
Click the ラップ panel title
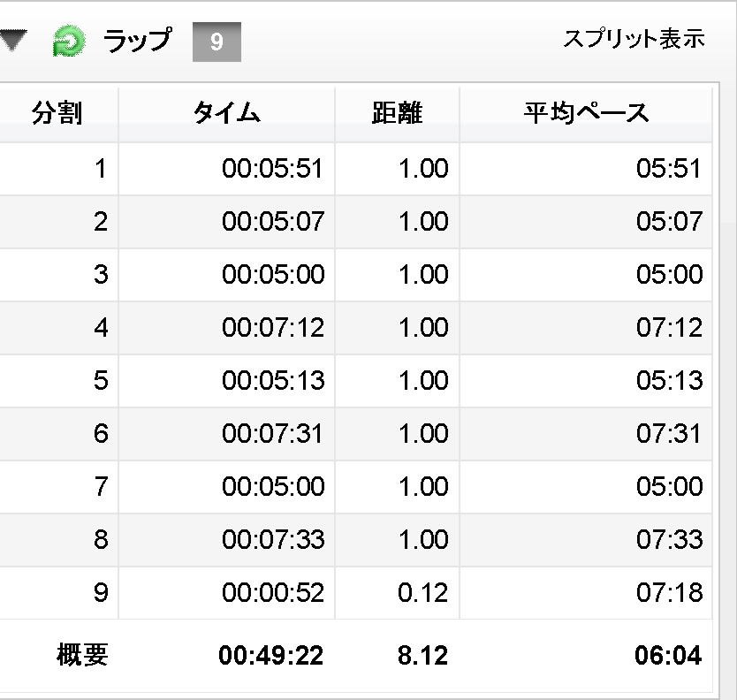pyautogui.click(x=138, y=41)
